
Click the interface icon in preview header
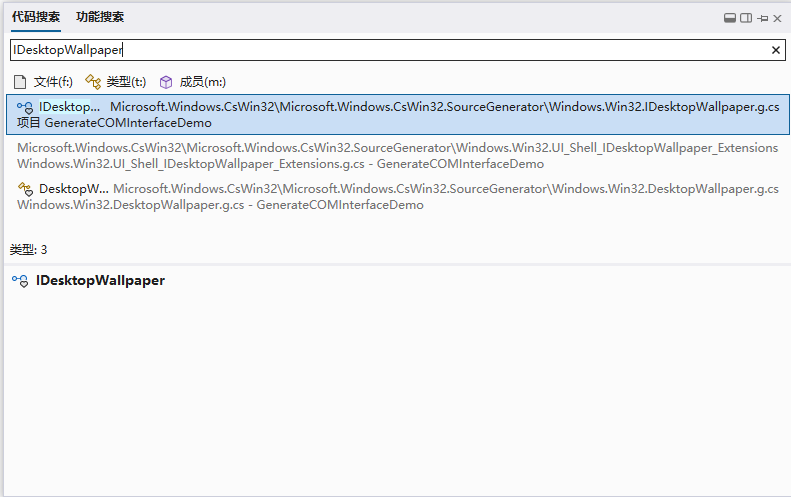pyautogui.click(x=20, y=281)
